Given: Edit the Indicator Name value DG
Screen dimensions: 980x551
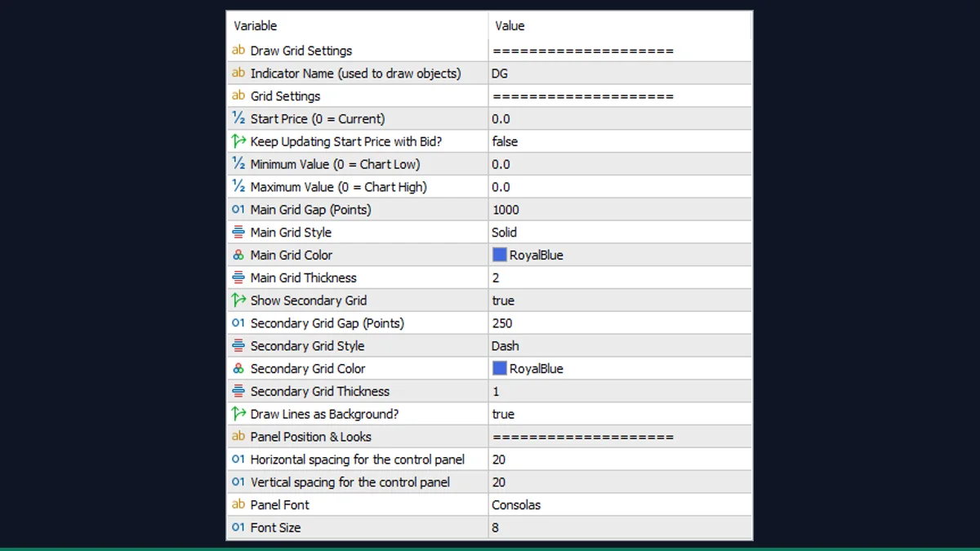Looking at the screenshot, I should 620,73.
